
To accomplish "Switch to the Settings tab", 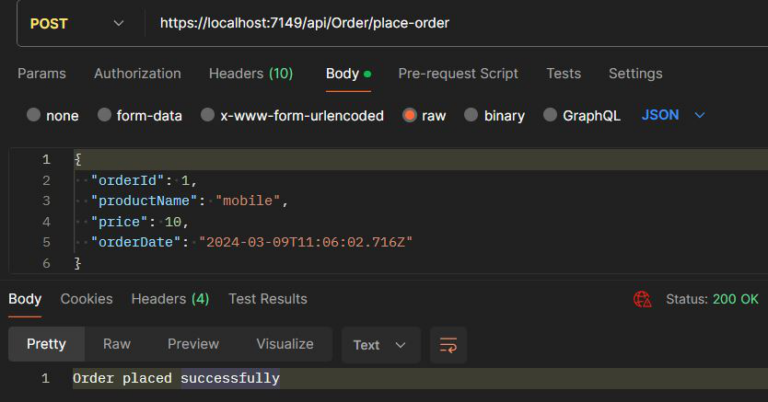I will click(635, 73).
